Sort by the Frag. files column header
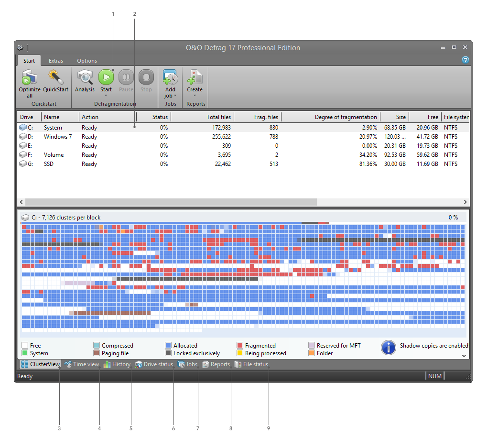Viewport: 487px width, 448px height. [258, 117]
